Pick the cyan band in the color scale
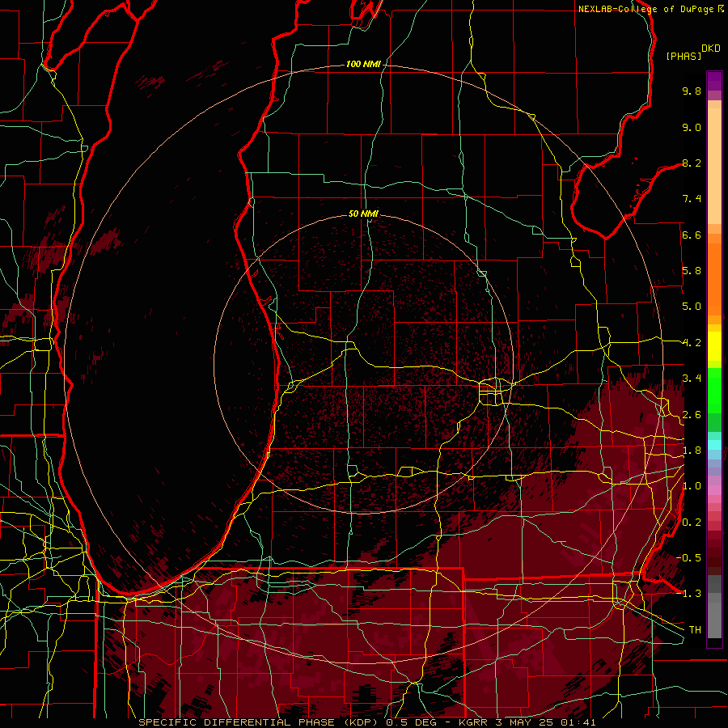 click(x=714, y=445)
